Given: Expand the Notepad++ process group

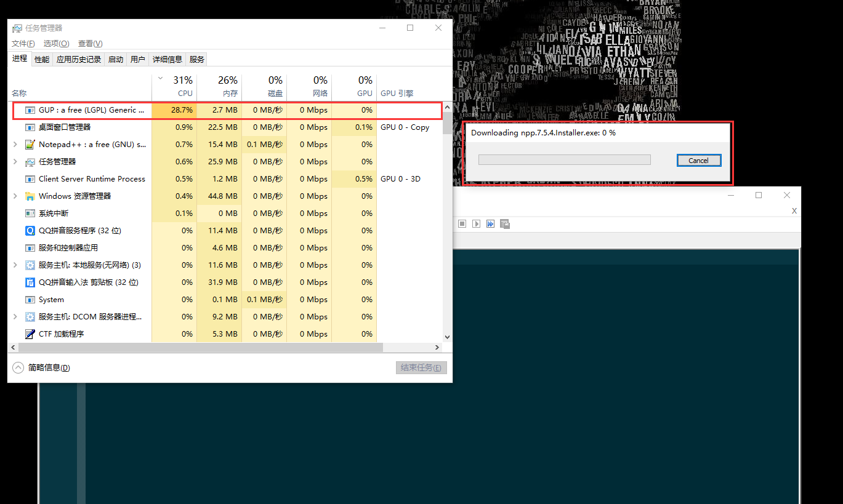Looking at the screenshot, I should 15,145.
